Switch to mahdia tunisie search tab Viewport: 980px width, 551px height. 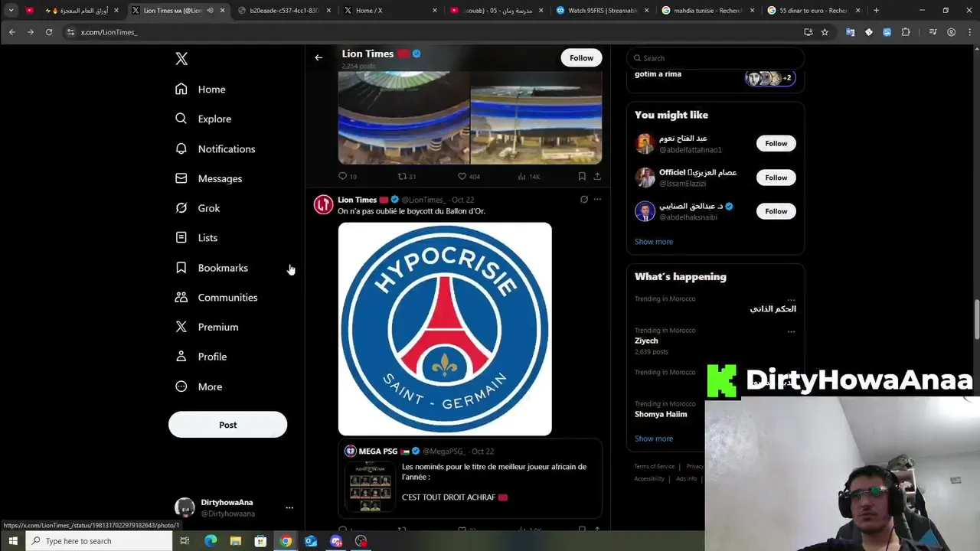[708, 11]
